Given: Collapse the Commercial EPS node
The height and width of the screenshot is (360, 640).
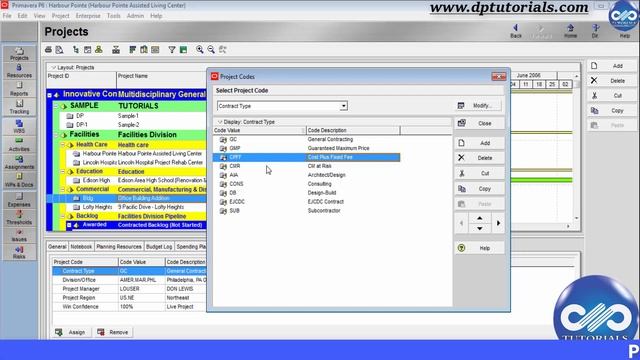Looking at the screenshot, I should (x=62, y=189).
